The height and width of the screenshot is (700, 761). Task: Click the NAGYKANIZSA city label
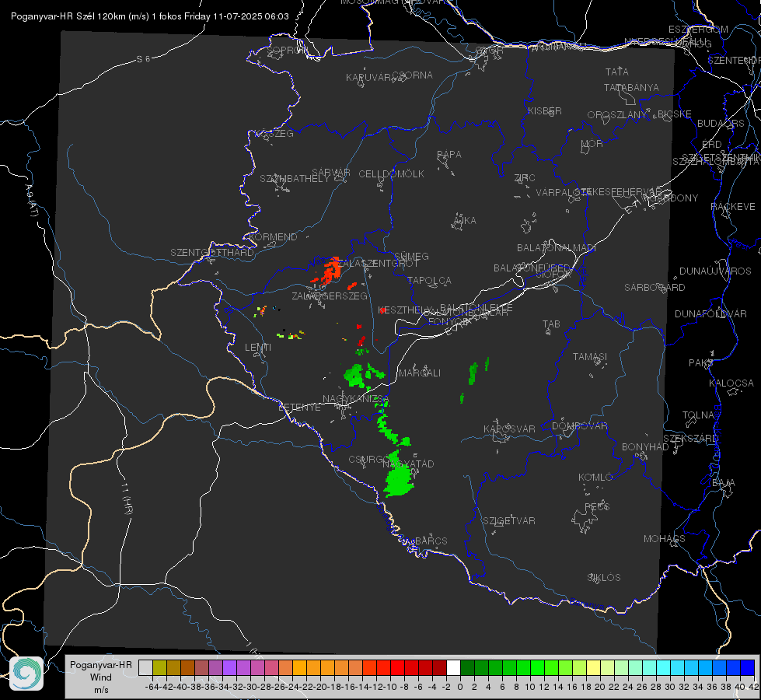[356, 399]
